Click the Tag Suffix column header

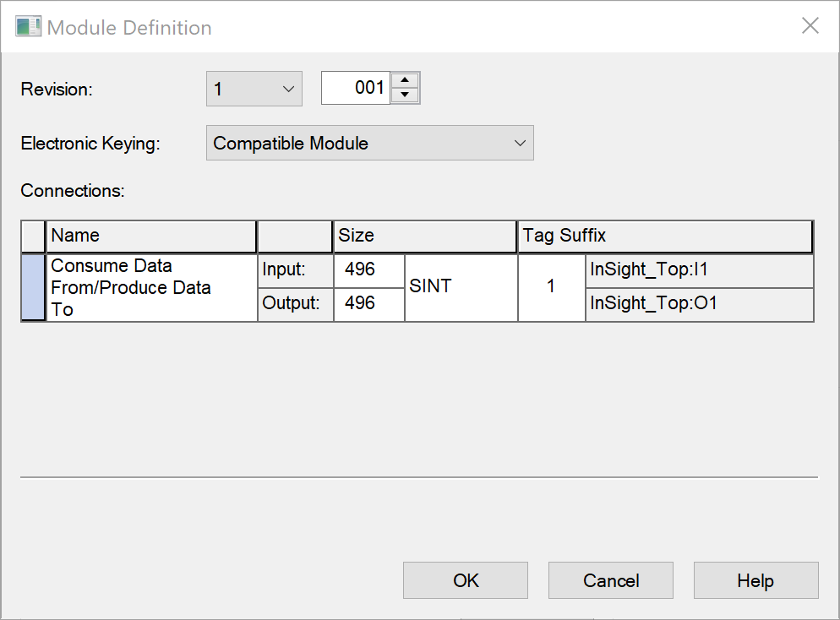coord(664,237)
